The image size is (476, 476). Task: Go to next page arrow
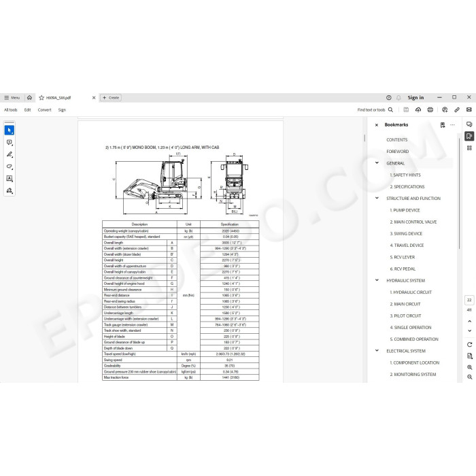point(470,331)
